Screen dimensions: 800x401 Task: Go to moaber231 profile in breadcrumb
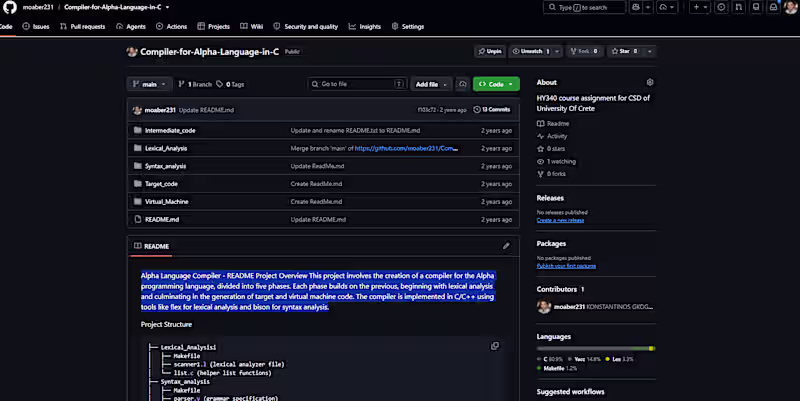click(x=38, y=7)
